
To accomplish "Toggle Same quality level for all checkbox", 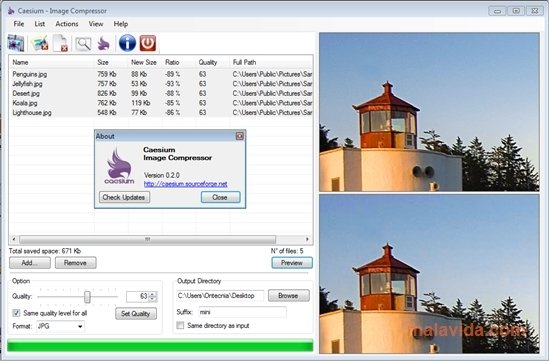I will pos(16,313).
